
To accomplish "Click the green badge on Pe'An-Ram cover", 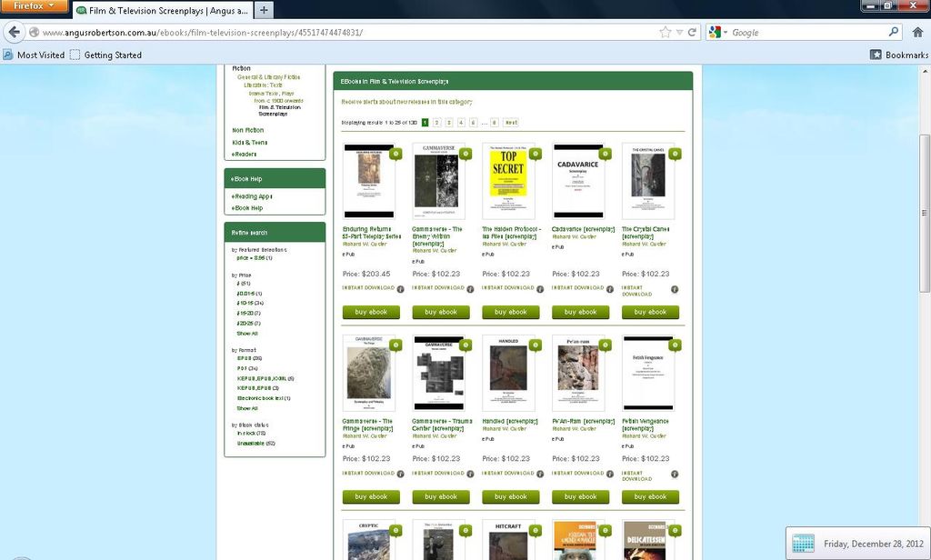I will [605, 345].
